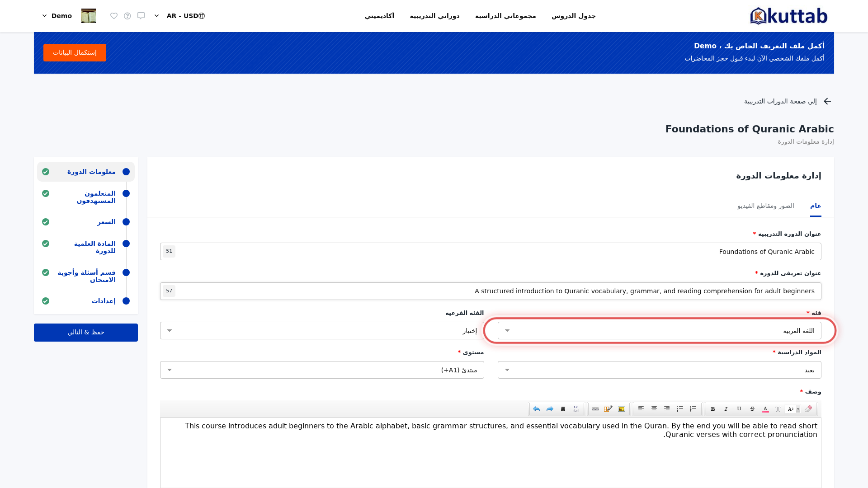The image size is (868, 488).
Task: Open the font size dropdown in the editor
Action: (x=793, y=409)
